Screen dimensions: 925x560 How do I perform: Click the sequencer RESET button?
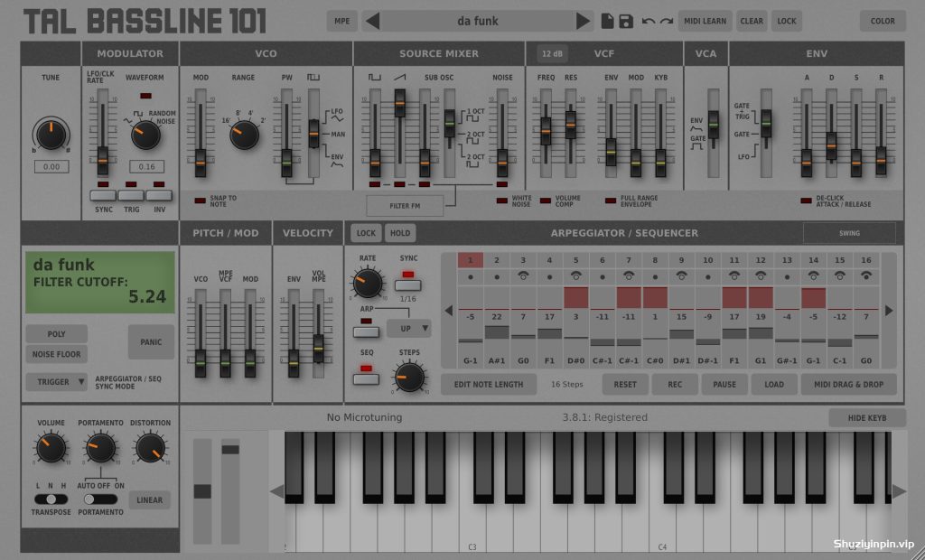click(x=625, y=384)
